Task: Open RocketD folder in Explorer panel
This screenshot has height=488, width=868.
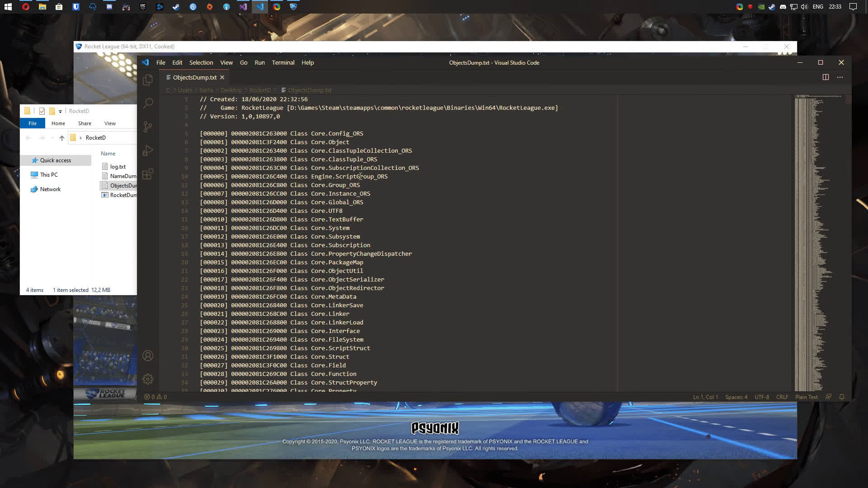Action: point(95,138)
